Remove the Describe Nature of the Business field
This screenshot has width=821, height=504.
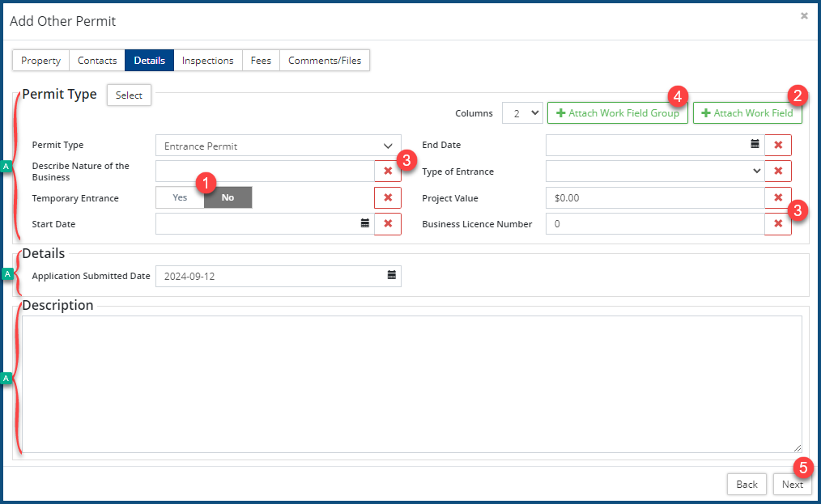click(388, 172)
